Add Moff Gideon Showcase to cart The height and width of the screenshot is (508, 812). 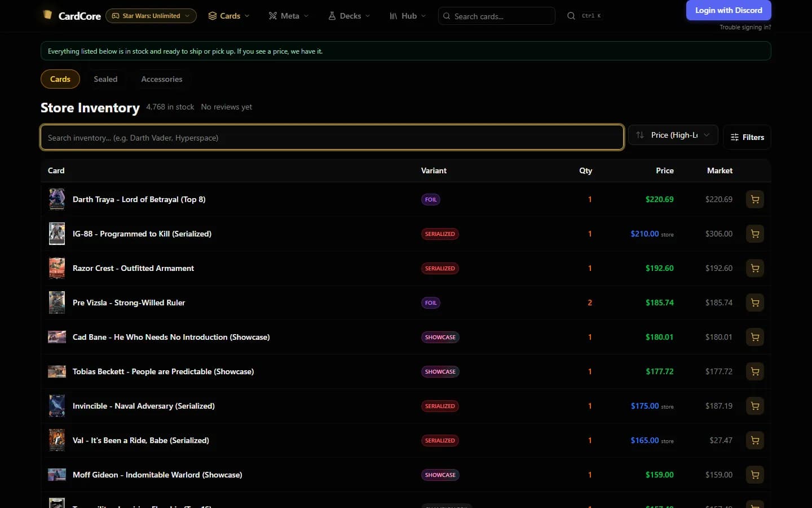click(x=755, y=475)
